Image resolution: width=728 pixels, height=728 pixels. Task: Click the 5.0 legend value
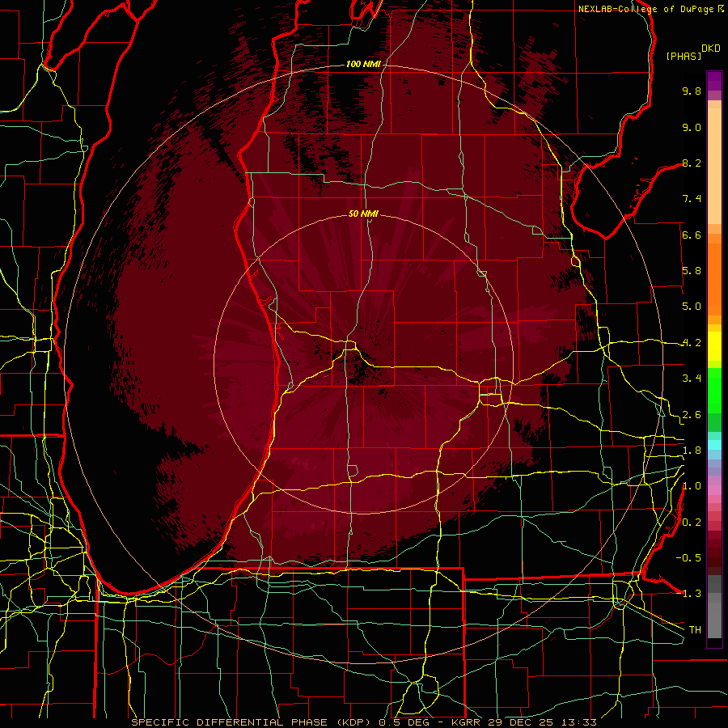coord(692,307)
